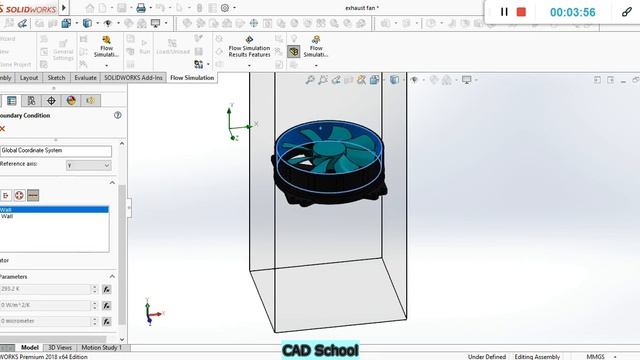The height and width of the screenshot is (360, 640).
Task: Open the Sketch tab
Action: pos(56,78)
